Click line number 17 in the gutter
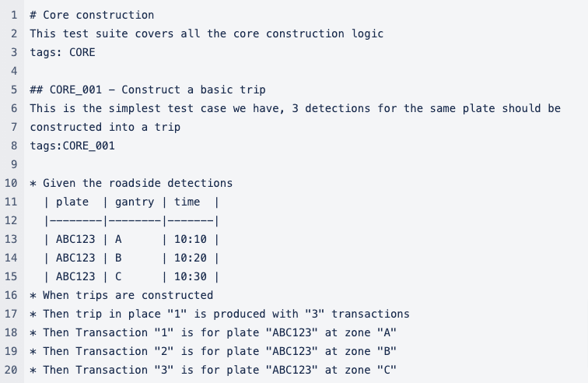The image size is (588, 383). [11, 314]
